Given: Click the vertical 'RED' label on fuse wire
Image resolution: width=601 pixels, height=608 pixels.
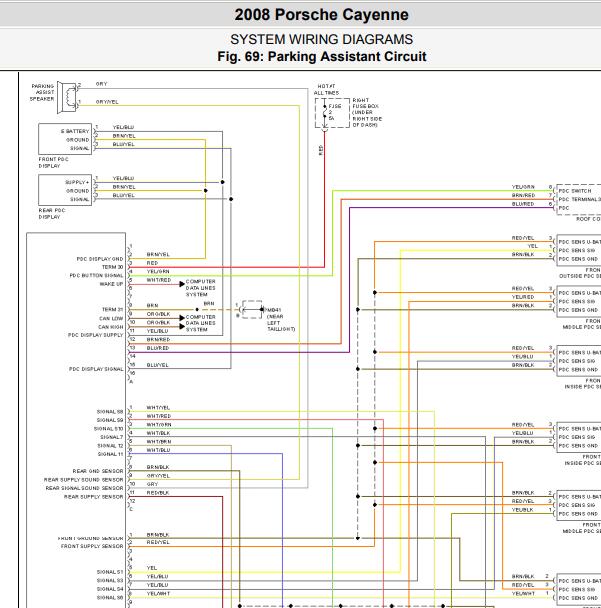Looking at the screenshot, I should (x=321, y=150).
